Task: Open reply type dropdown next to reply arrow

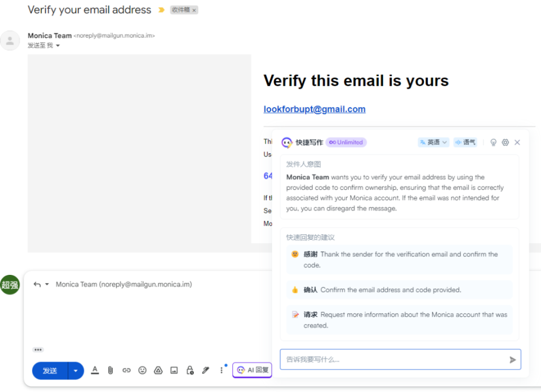Action: (x=47, y=284)
